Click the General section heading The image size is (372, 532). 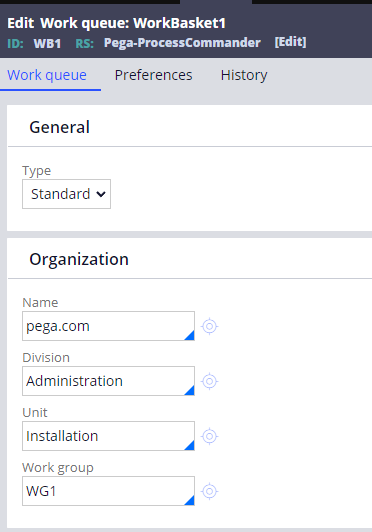tap(60, 127)
